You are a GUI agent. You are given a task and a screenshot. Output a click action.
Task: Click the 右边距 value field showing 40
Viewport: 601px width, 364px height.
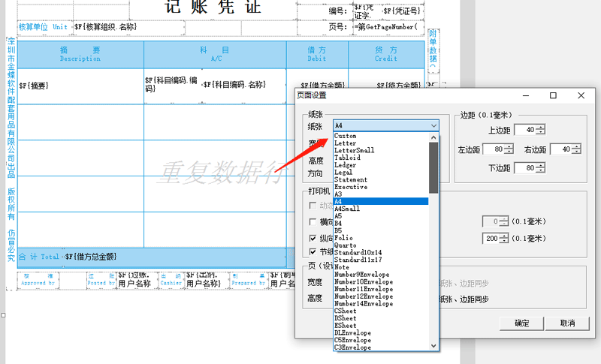point(560,149)
